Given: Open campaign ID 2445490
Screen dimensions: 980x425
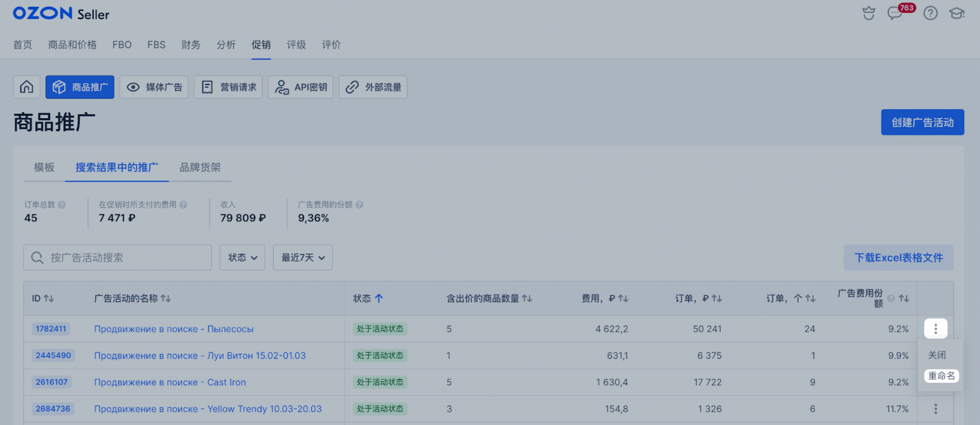Looking at the screenshot, I should coord(53,355).
